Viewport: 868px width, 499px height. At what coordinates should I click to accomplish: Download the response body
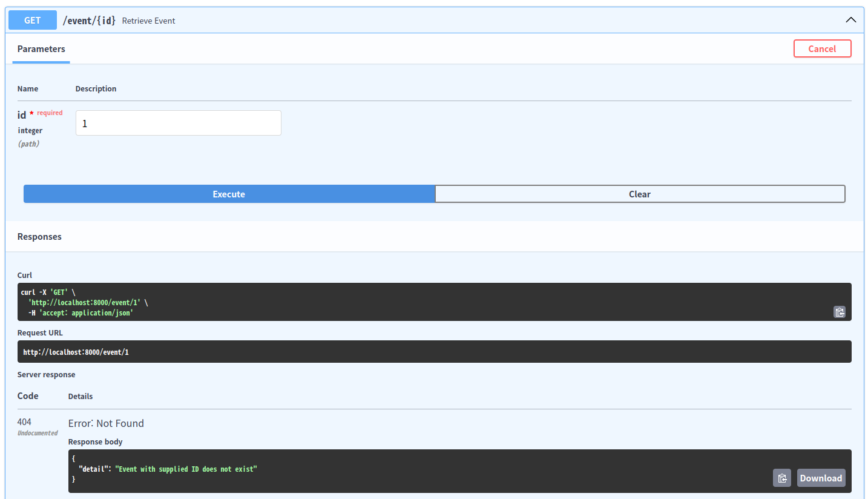(x=821, y=478)
